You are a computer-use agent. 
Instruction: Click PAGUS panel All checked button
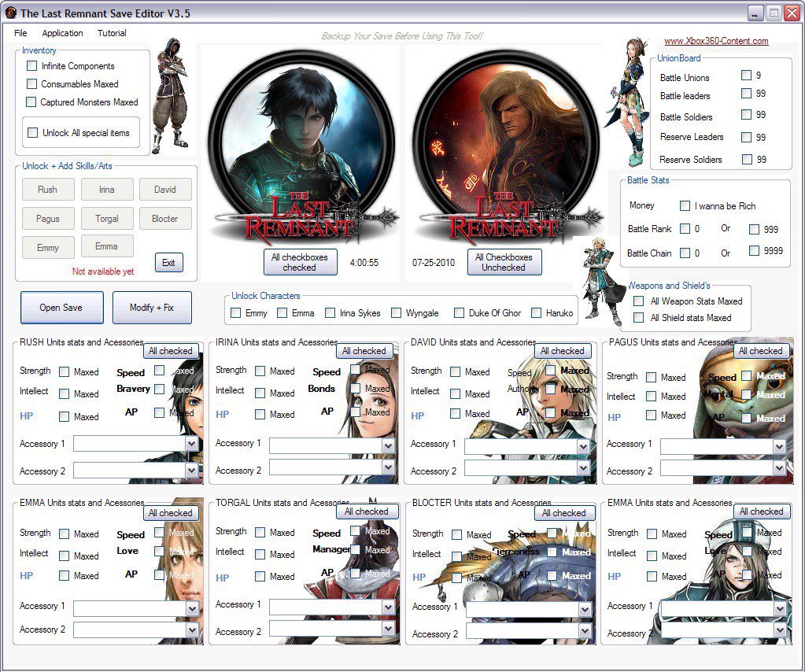click(760, 351)
